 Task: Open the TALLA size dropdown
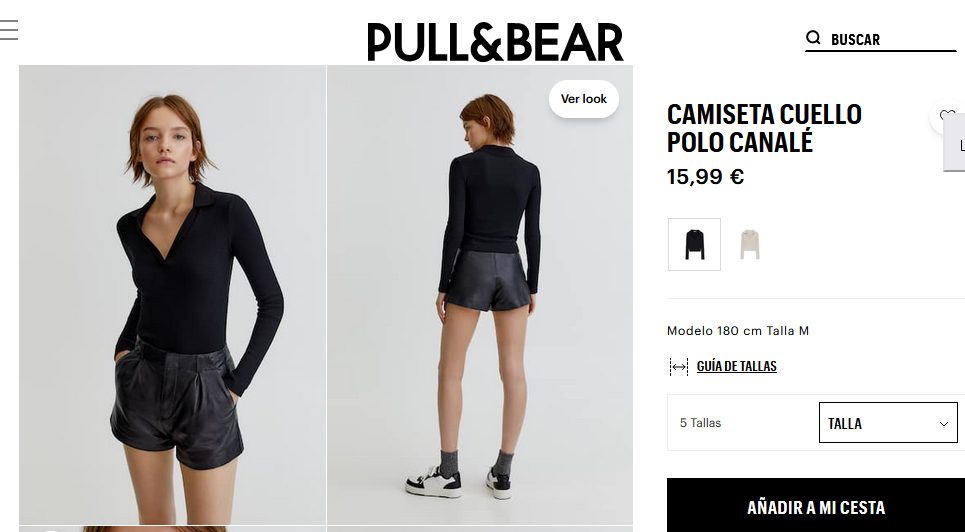coord(888,422)
